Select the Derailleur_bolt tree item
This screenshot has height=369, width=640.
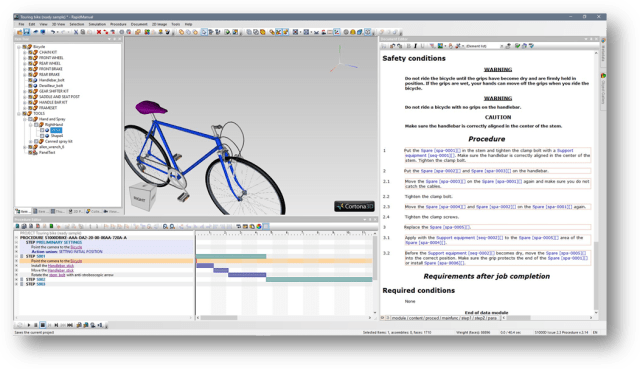[51, 86]
